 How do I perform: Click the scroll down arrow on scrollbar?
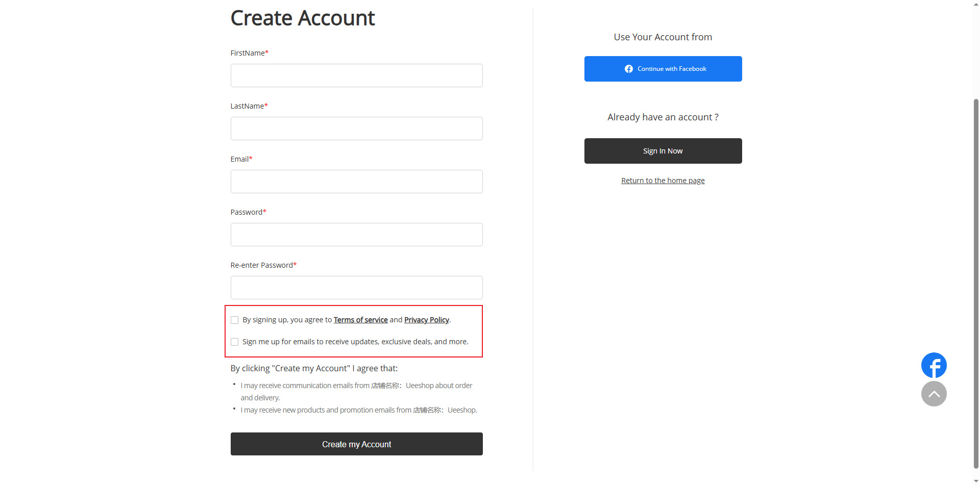(x=976, y=481)
